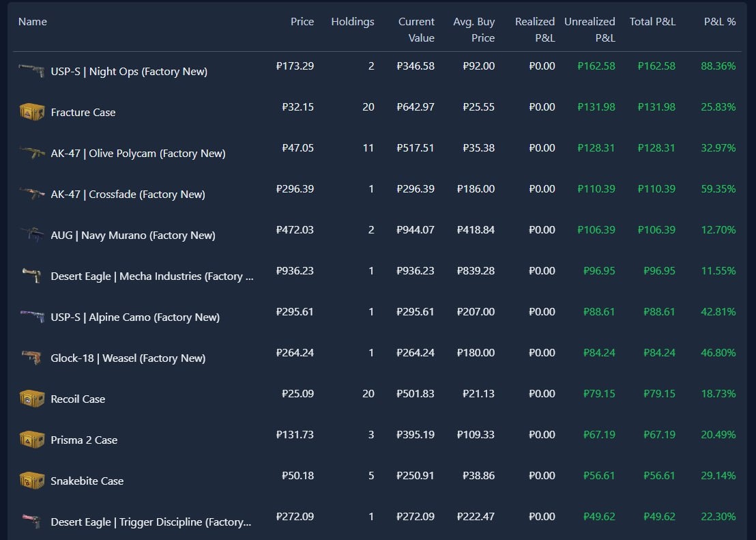
Task: Select the 22.30% P&L percentage
Action: pyautogui.click(x=718, y=517)
